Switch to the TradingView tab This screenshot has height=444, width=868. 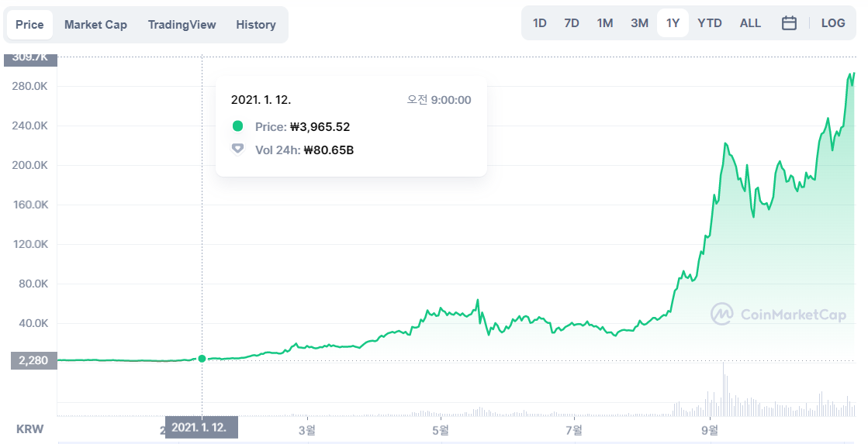coord(182,24)
